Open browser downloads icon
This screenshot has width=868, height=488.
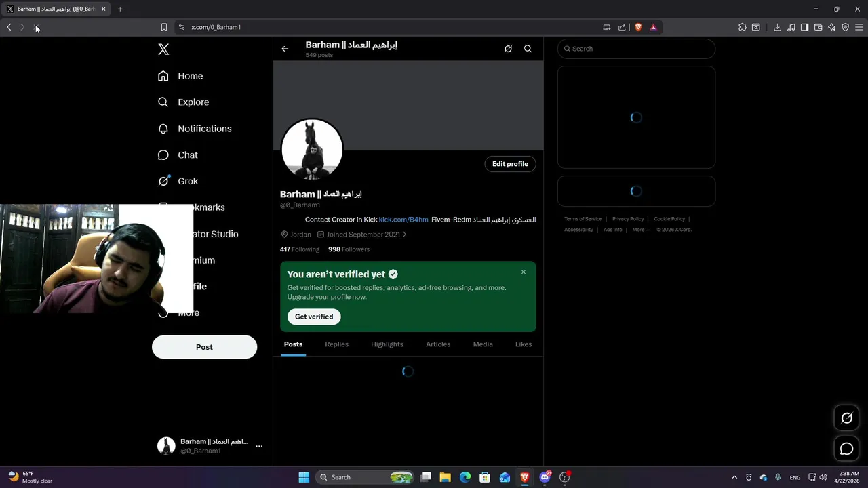point(777,27)
